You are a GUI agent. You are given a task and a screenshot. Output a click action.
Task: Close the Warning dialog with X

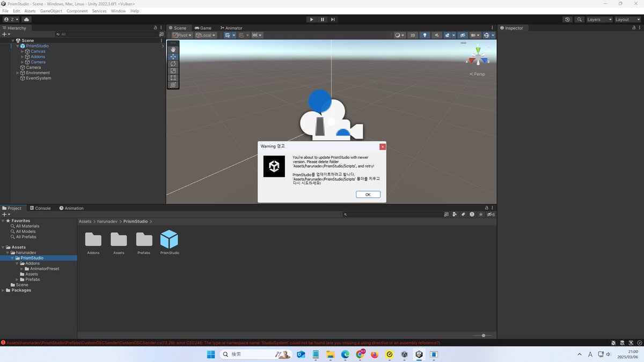[383, 146]
